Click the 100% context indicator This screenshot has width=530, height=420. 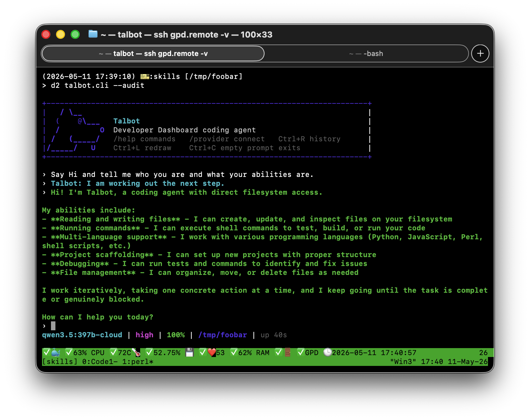(x=176, y=335)
